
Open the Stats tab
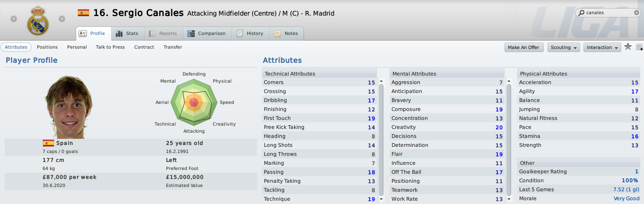tap(127, 34)
